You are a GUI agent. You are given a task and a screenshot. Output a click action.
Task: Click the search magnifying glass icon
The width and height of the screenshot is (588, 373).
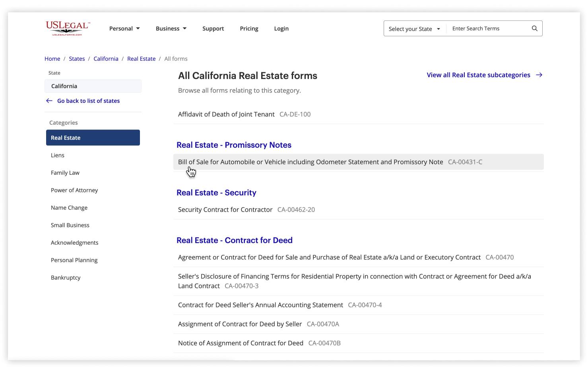[534, 28]
